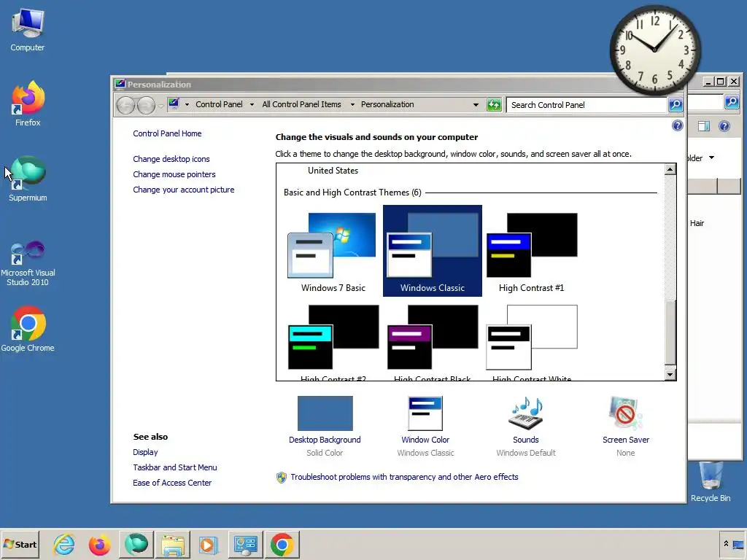Expand the folder dropdown in background window

point(711,157)
